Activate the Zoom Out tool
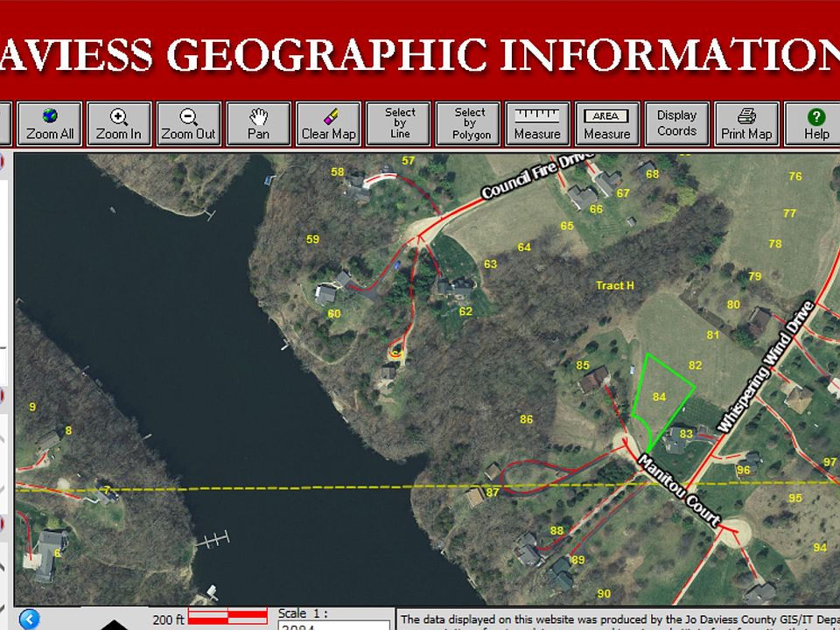Screen dimensions: 840x630 pyautogui.click(x=189, y=123)
